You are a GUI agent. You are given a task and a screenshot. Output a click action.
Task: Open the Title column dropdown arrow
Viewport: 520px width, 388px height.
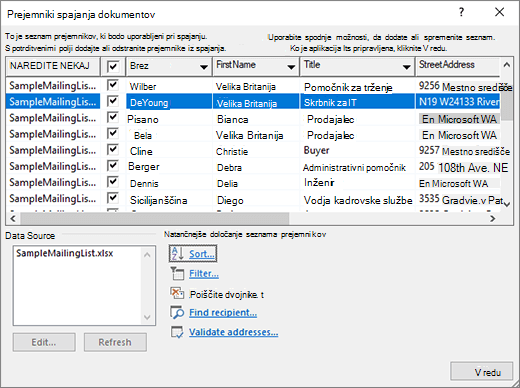click(406, 67)
